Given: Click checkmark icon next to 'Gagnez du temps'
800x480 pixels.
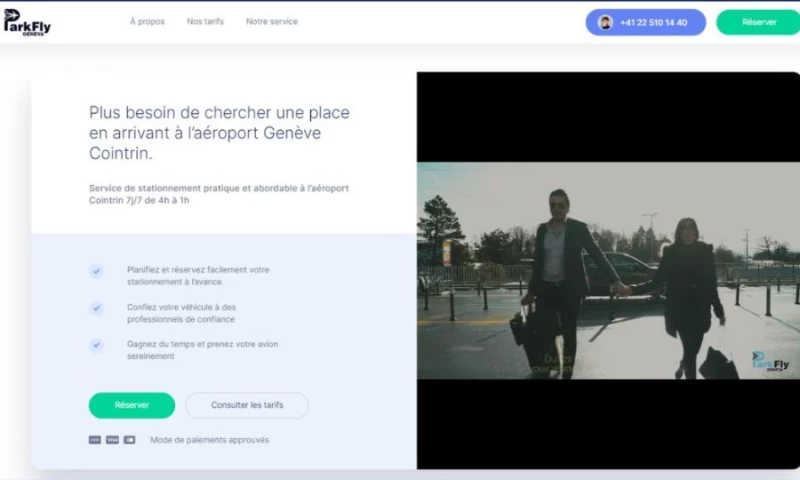Looking at the screenshot, I should pyautogui.click(x=96, y=345).
